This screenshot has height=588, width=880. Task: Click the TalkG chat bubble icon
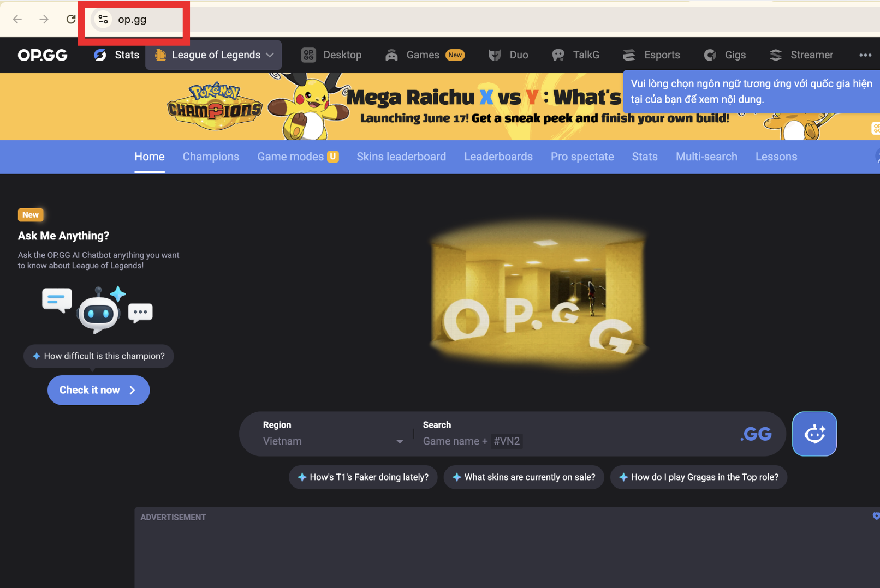(x=558, y=55)
